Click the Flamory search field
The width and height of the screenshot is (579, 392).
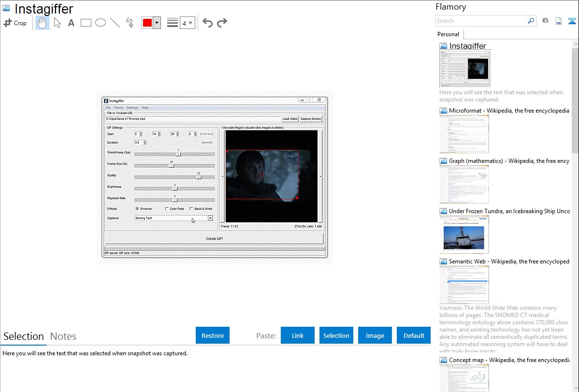tap(481, 21)
